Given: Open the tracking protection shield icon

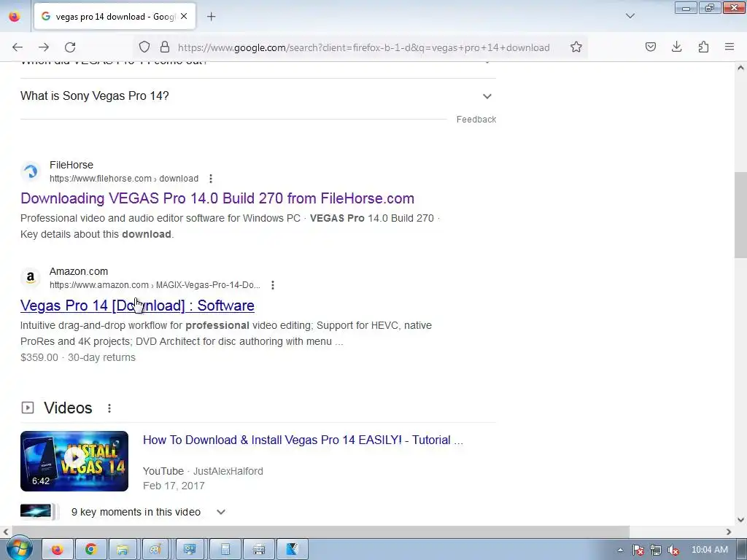Looking at the screenshot, I should (144, 47).
